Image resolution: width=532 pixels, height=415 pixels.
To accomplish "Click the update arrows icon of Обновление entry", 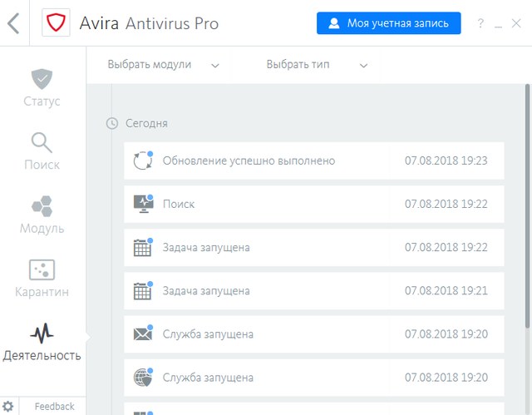I will [143, 161].
